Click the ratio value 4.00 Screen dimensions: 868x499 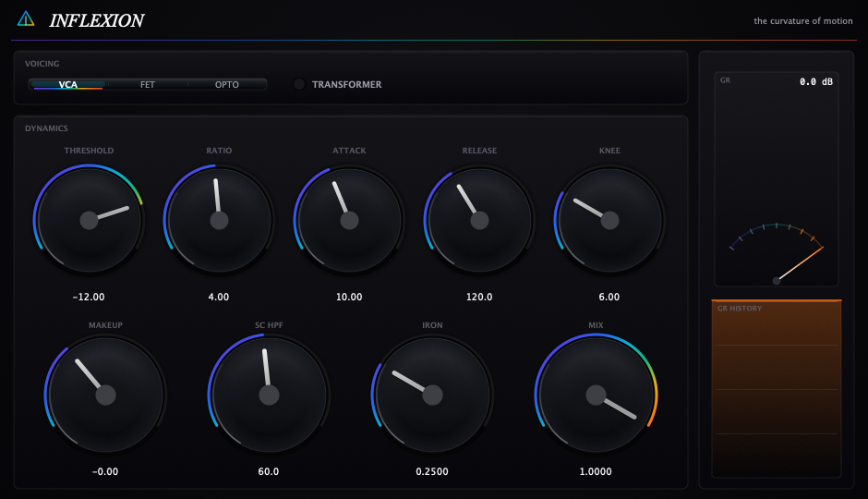click(219, 297)
